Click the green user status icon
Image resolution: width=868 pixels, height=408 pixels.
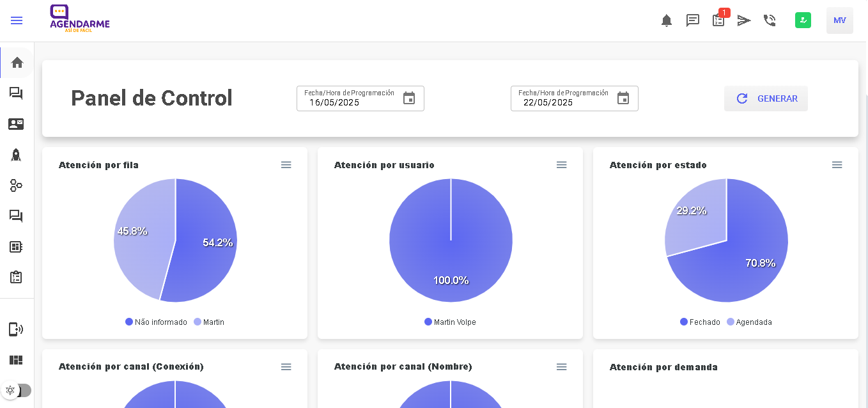coord(803,20)
